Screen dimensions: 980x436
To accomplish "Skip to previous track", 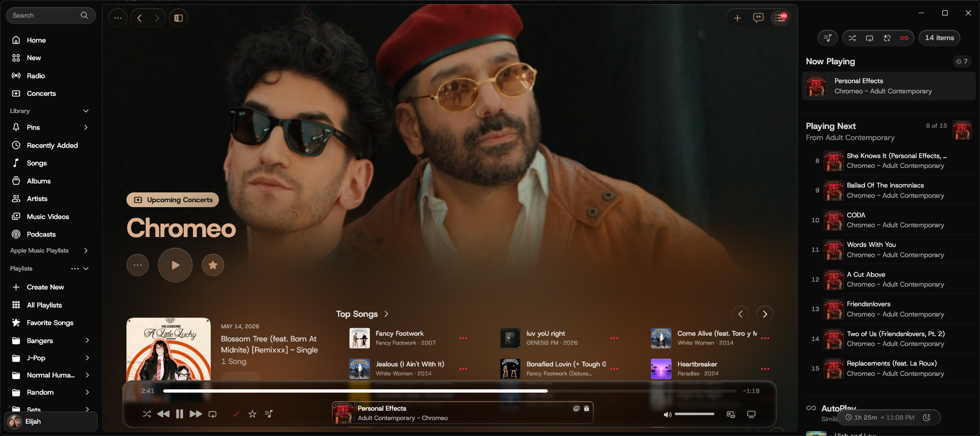I will [163, 414].
